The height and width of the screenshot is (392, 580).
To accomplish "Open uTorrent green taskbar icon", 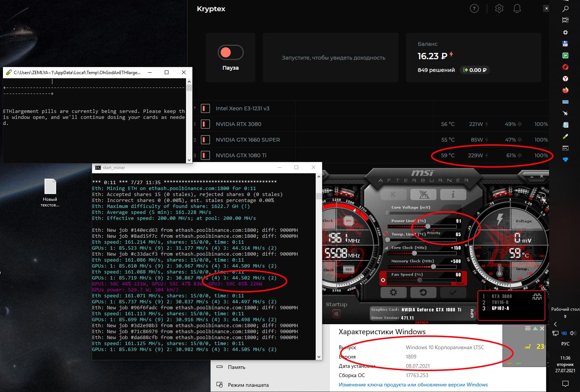I will pyautogui.click(x=565, y=56).
